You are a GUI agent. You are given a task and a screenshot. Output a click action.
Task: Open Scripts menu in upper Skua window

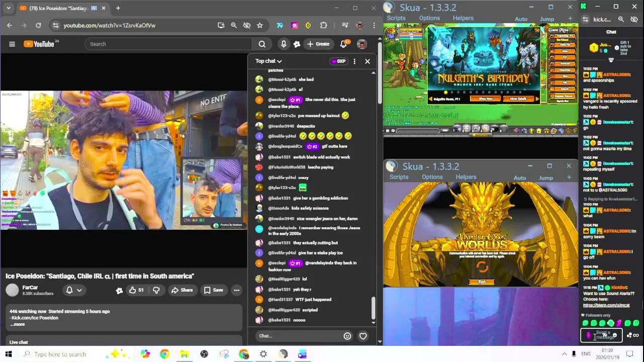(x=396, y=18)
